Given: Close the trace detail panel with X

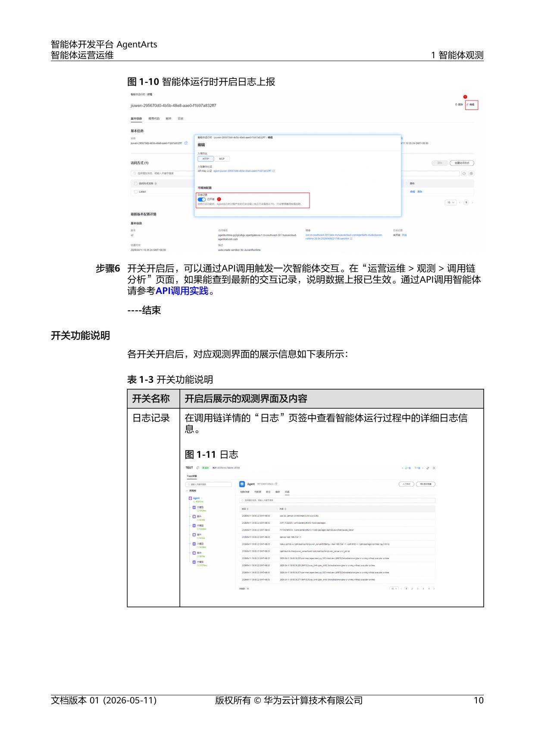Looking at the screenshot, I should point(434,468).
